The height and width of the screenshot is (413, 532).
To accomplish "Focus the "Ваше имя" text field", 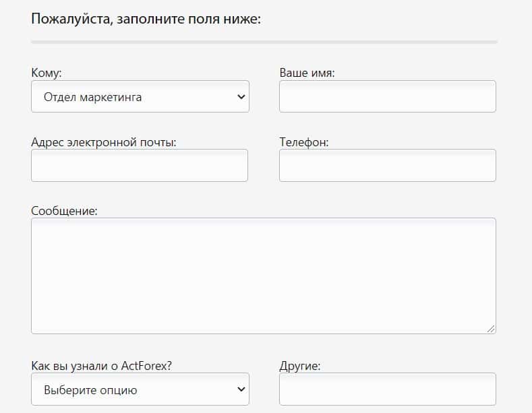I will (387, 96).
